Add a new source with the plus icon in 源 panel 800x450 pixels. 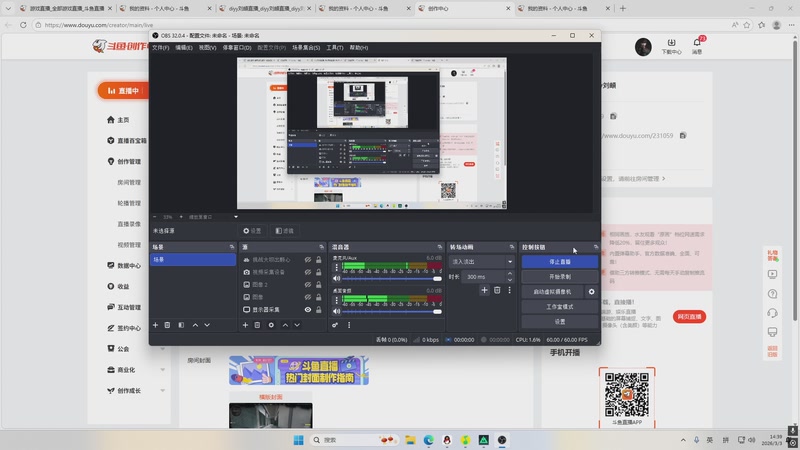click(x=245, y=325)
